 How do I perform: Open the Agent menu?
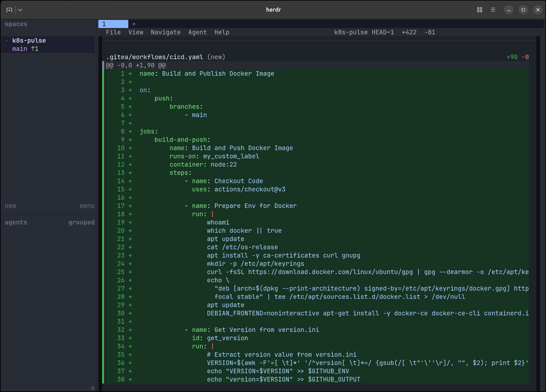(x=197, y=32)
